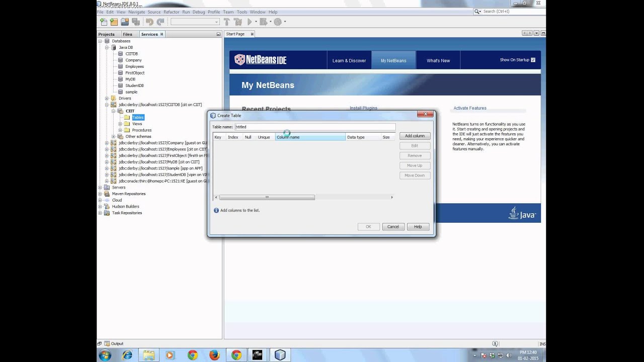Click the Help button in Create Table
The width and height of the screenshot is (644, 362).
(418, 227)
